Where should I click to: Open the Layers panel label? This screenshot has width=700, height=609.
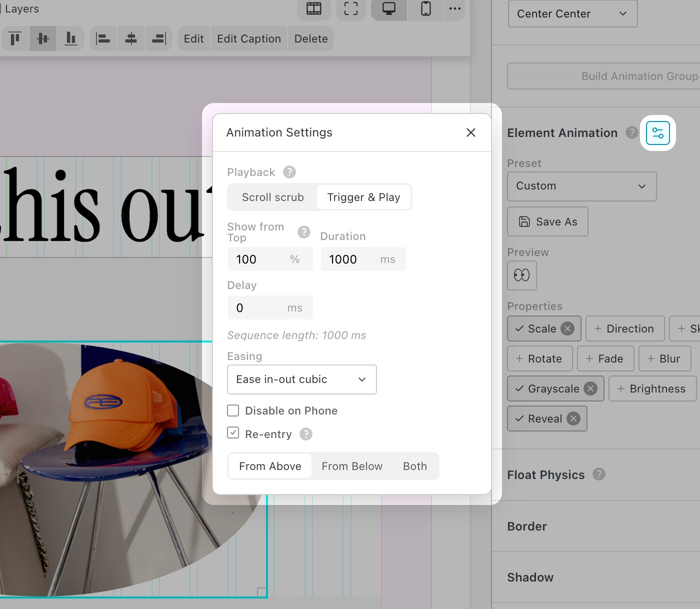[21, 9]
